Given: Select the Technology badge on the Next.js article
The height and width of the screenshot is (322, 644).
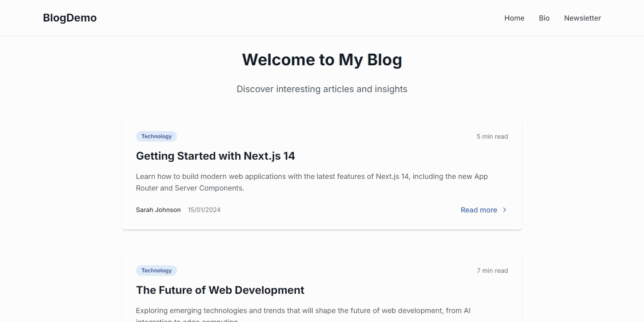Looking at the screenshot, I should [156, 136].
